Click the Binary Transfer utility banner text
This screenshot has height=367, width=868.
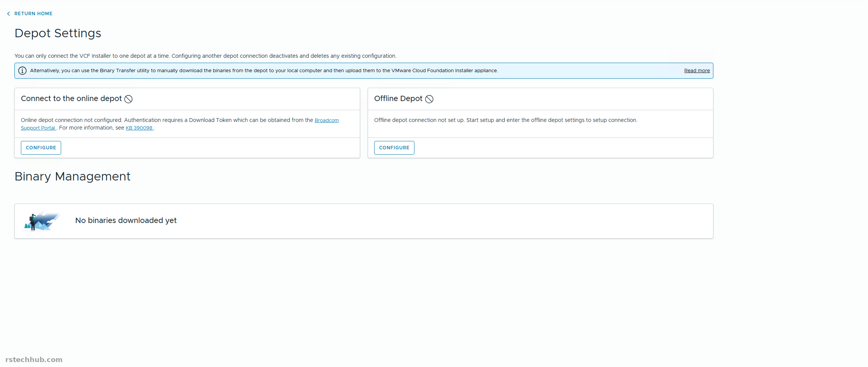tap(264, 71)
